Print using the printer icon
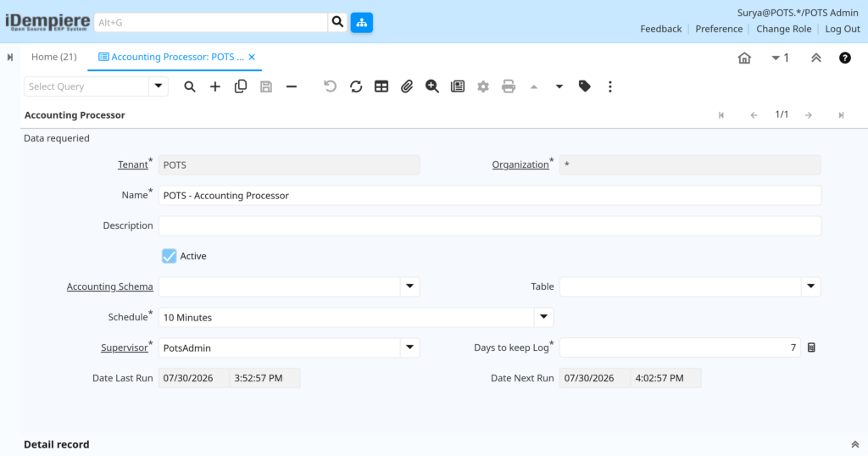The height and width of the screenshot is (456, 868). [509, 86]
